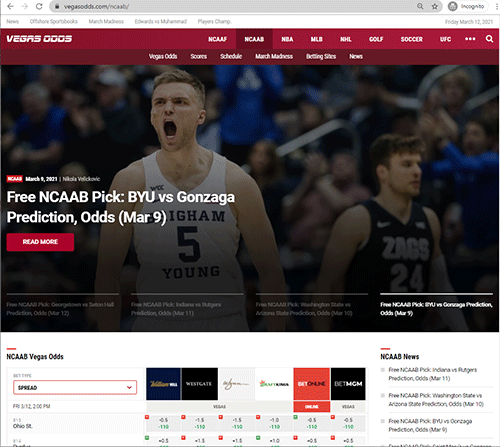The width and height of the screenshot is (500, 447).
Task: Open Washington State vs Arizona State news article
Action: (x=436, y=400)
